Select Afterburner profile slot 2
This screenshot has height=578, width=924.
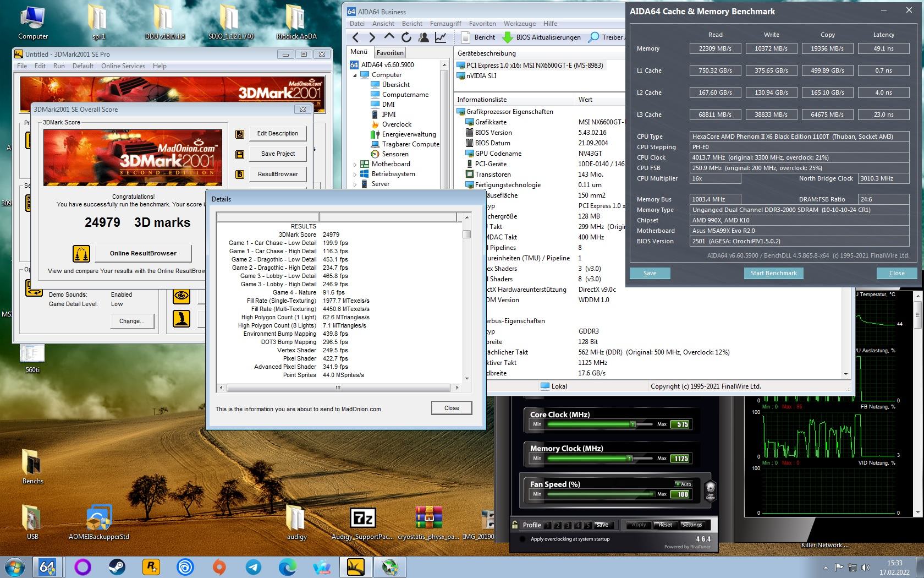point(557,525)
